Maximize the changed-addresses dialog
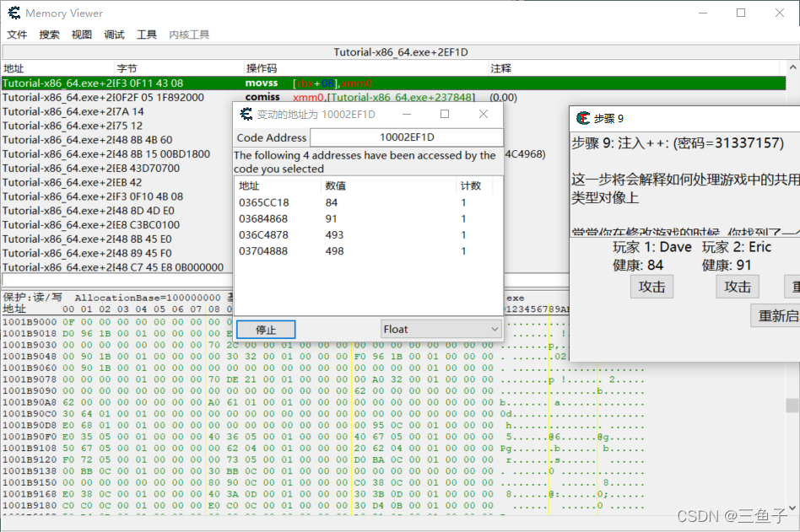Screen dimensions: 800x532 pos(445,114)
